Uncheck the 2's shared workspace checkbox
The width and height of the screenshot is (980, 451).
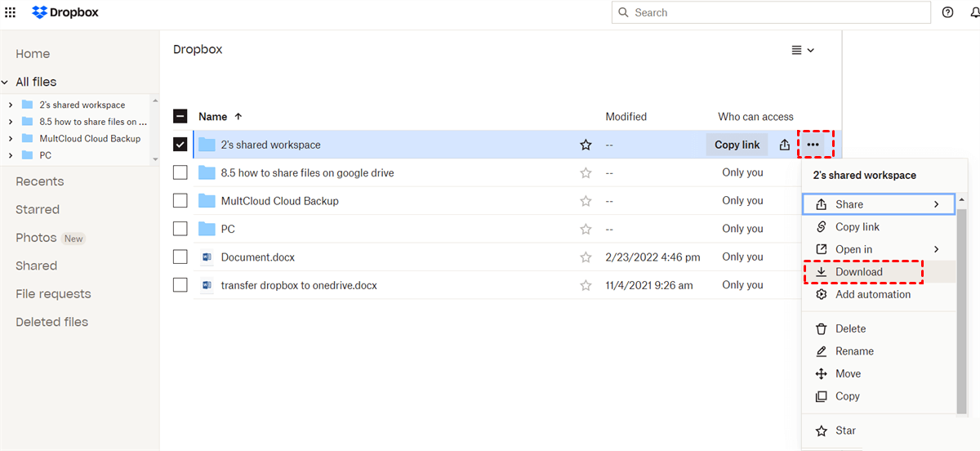180,145
